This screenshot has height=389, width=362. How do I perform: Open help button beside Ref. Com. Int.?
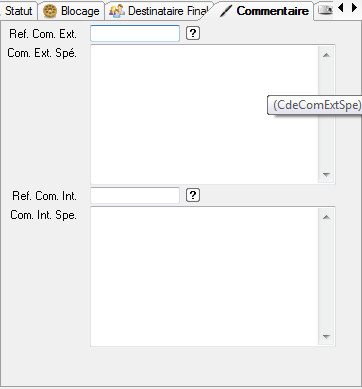pos(193,195)
